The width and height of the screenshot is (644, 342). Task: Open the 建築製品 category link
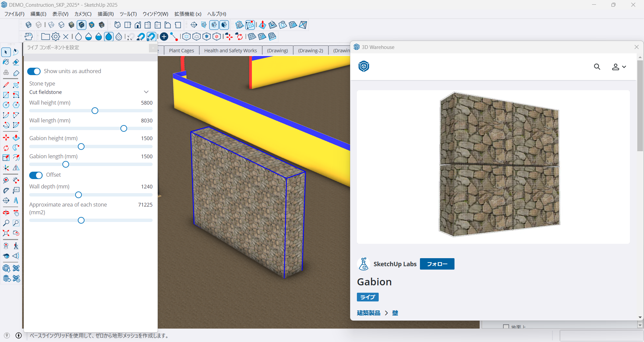[x=369, y=313]
